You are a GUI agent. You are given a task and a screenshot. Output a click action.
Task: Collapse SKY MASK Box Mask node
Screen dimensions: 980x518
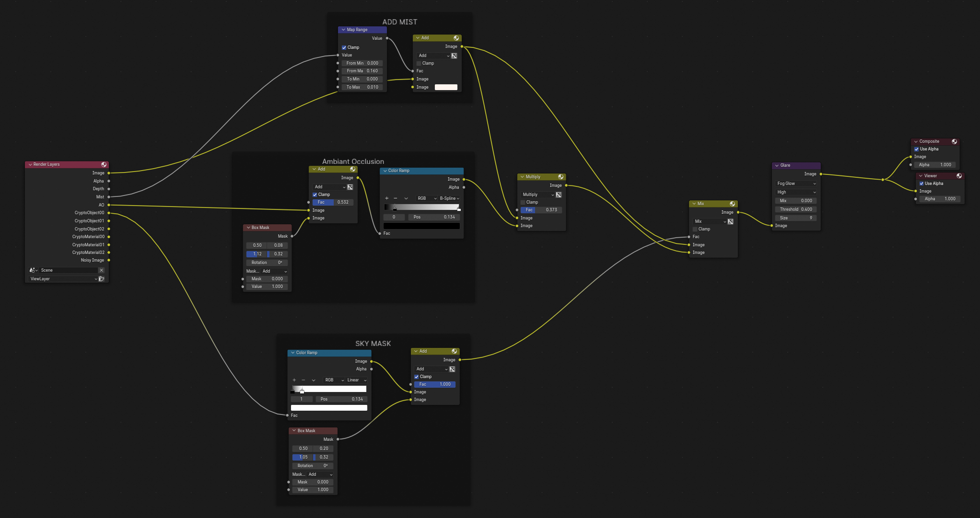coord(294,431)
